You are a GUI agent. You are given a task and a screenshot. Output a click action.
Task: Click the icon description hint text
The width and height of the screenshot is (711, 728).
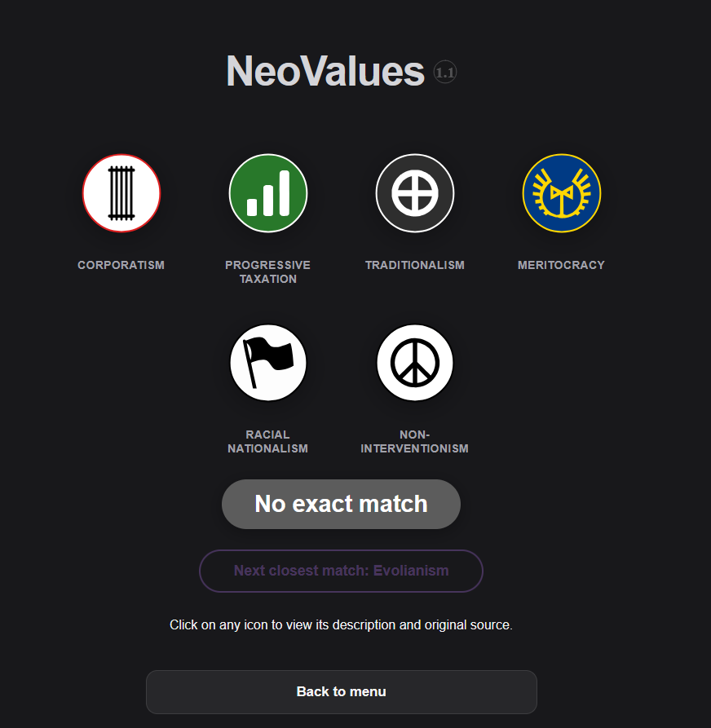point(341,625)
